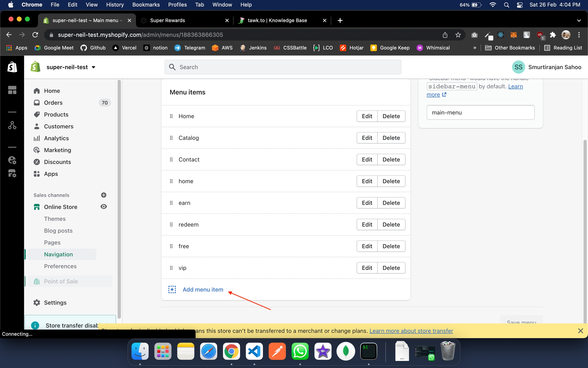Screen dimensions: 588x368
Task: Expand super-neil-test store switcher dropdown
Action: click(x=94, y=67)
